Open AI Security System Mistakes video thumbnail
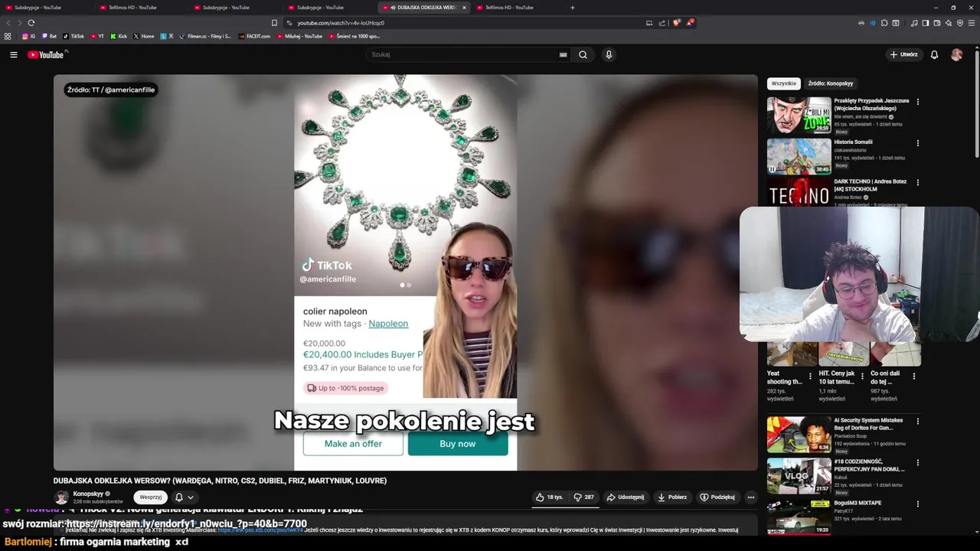Viewport: 980px width, 551px height. tap(799, 434)
